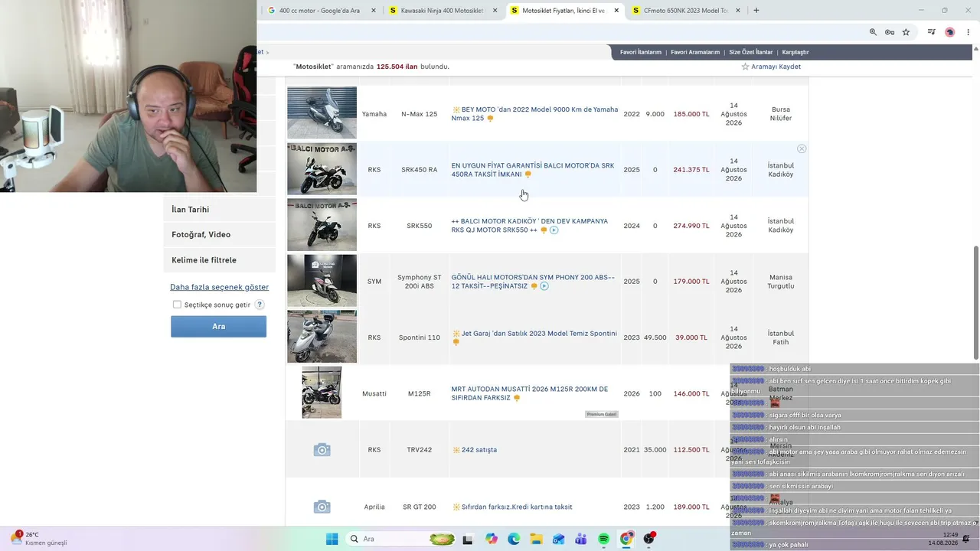The width and height of the screenshot is (980, 551).
Task: Open the password manager key icon
Action: [890, 32]
